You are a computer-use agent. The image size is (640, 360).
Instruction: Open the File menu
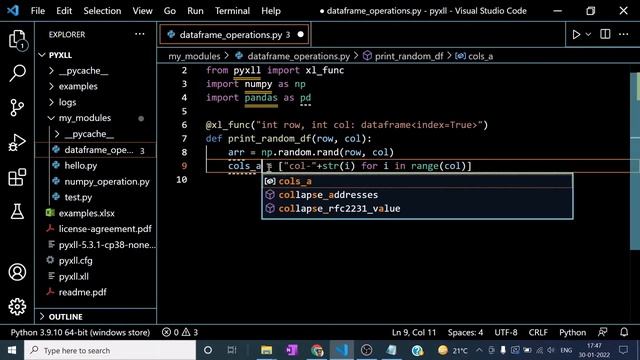[38, 11]
